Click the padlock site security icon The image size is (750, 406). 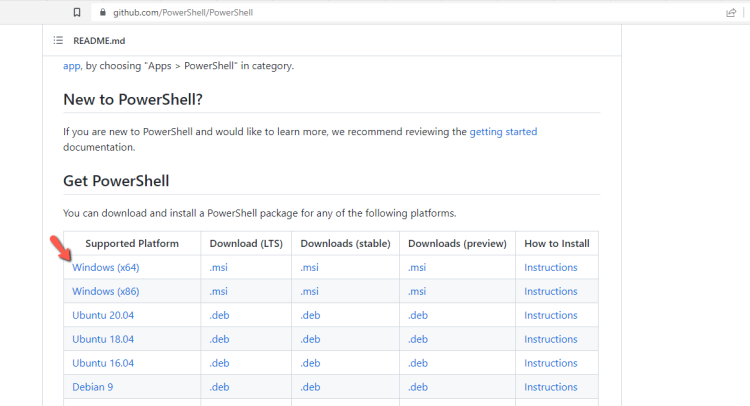(100, 12)
